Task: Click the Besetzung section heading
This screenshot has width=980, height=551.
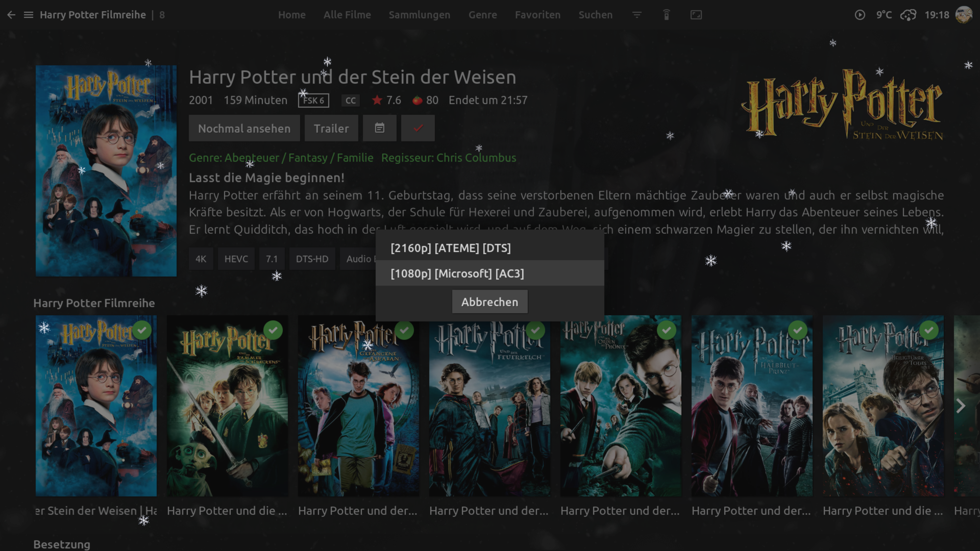Action: click(62, 544)
